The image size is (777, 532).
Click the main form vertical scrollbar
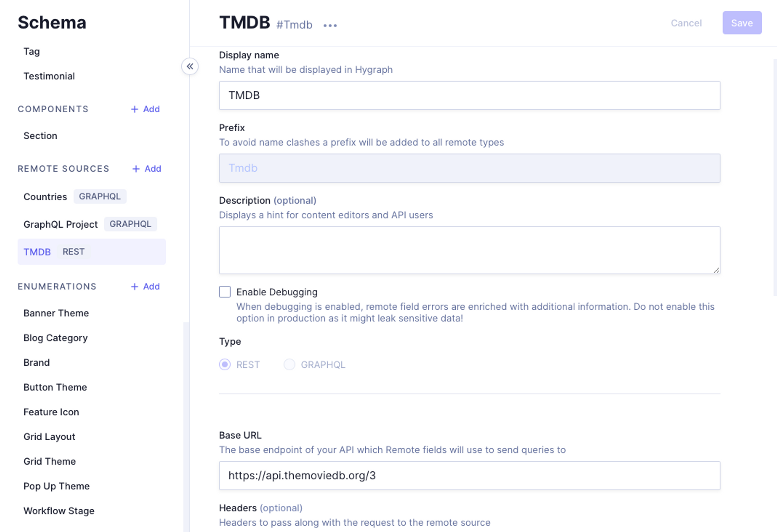[x=775, y=177]
